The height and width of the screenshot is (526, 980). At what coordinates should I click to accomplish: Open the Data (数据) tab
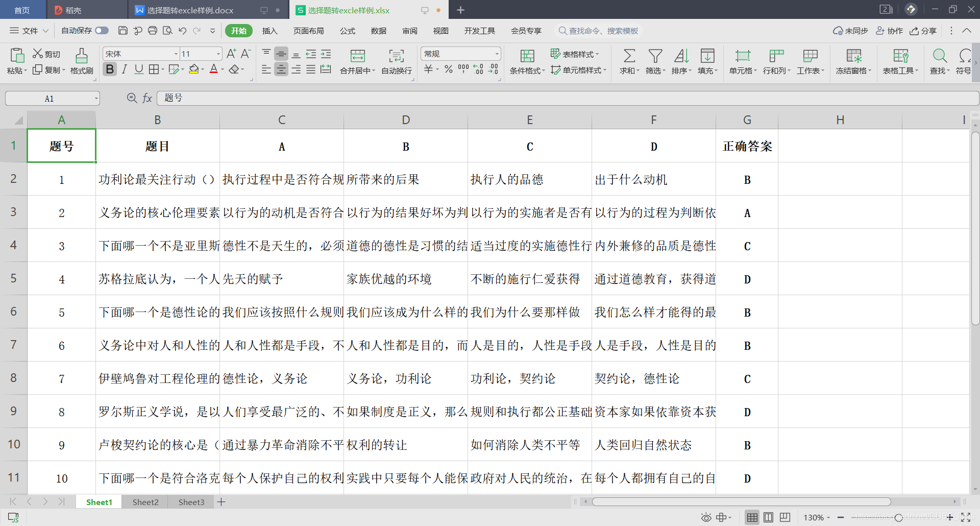tap(378, 31)
